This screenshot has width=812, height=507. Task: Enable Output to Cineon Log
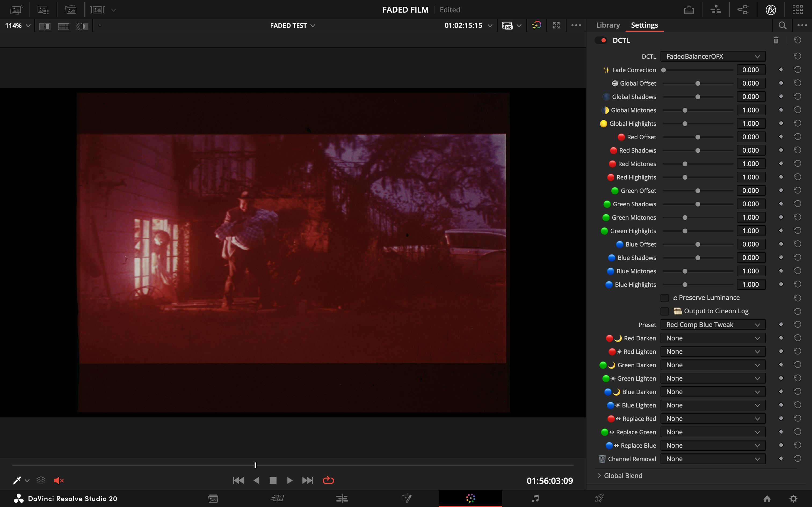coord(664,311)
